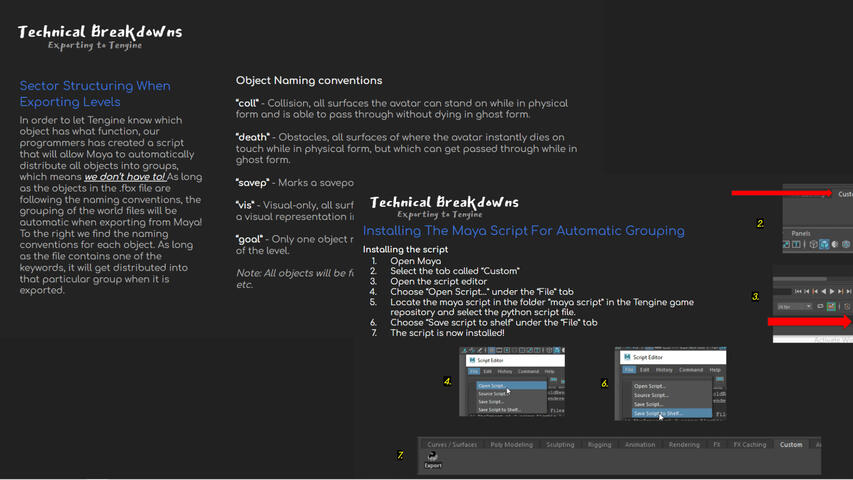The width and height of the screenshot is (853, 480).
Task: Toggle the playback loop icon
Action: click(x=820, y=306)
